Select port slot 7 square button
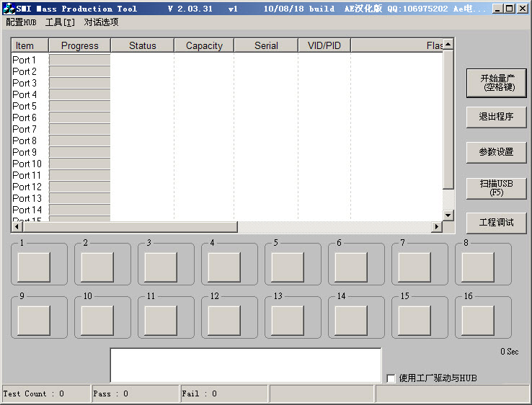Viewport: 532px width, 405px height. tap(414, 267)
